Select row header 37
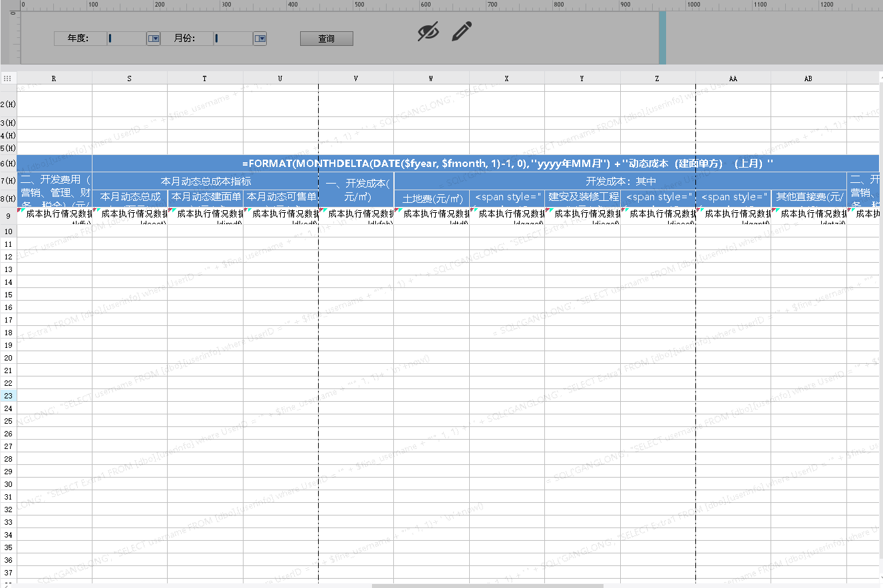Screen dimensions: 883x588 coord(8,573)
